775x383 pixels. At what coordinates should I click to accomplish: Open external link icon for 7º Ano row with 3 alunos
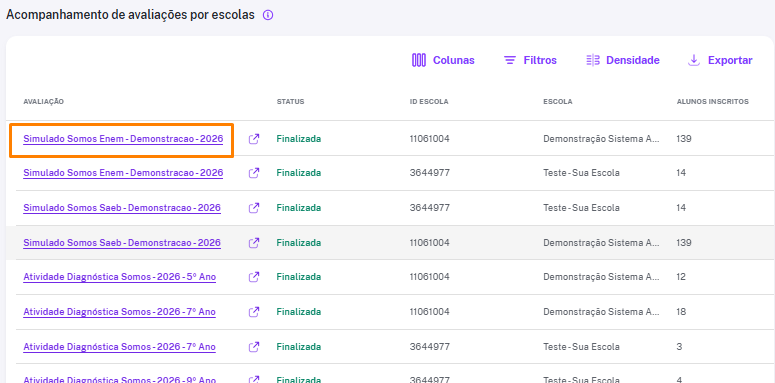pos(254,347)
